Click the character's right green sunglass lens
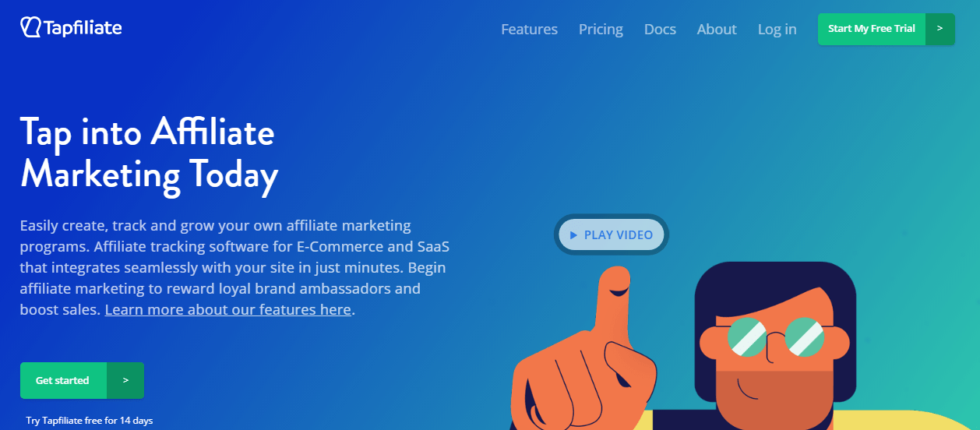This screenshot has width=980, height=430. tap(805, 337)
